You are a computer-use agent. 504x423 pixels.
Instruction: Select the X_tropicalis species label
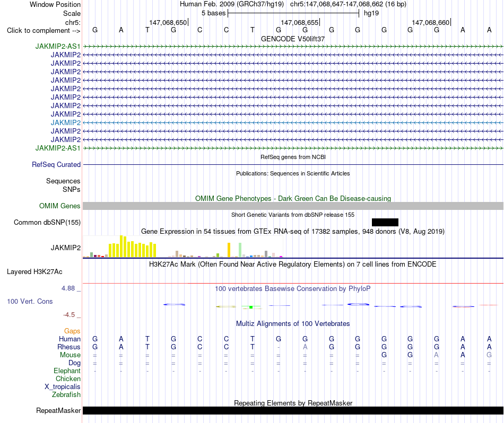pyautogui.click(x=63, y=387)
